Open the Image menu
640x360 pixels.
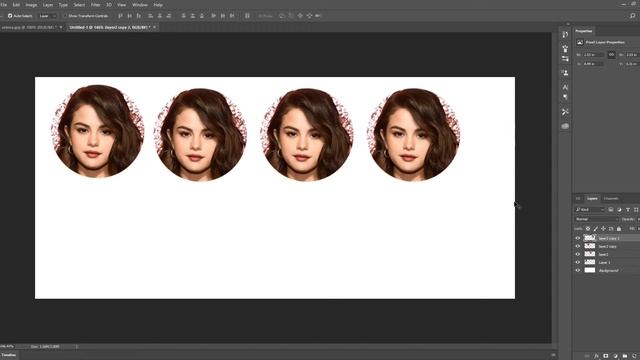point(31,5)
